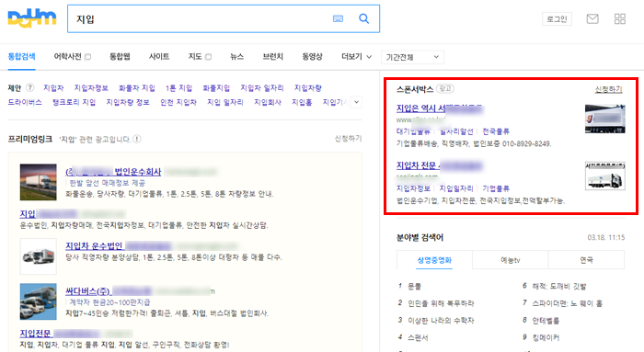Expand the suggested keywords chevron
This screenshot has width=644, height=352.
(x=356, y=102)
